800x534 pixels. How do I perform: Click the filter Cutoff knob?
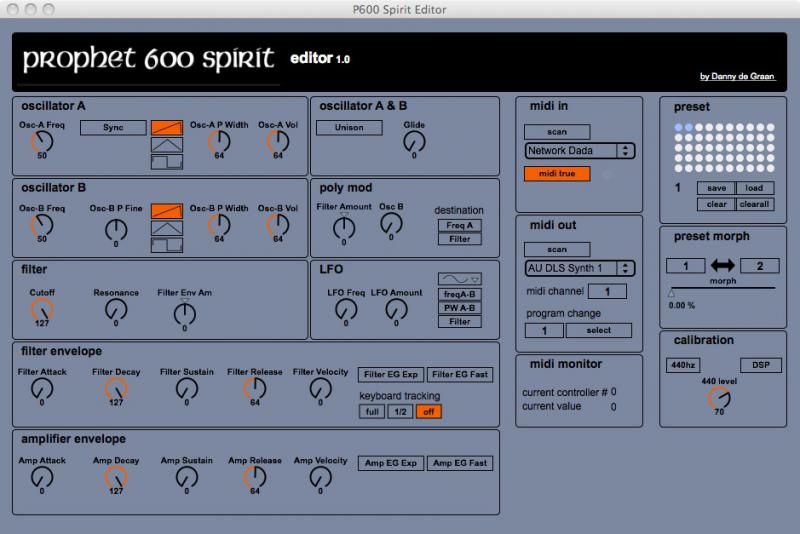[x=42, y=309]
